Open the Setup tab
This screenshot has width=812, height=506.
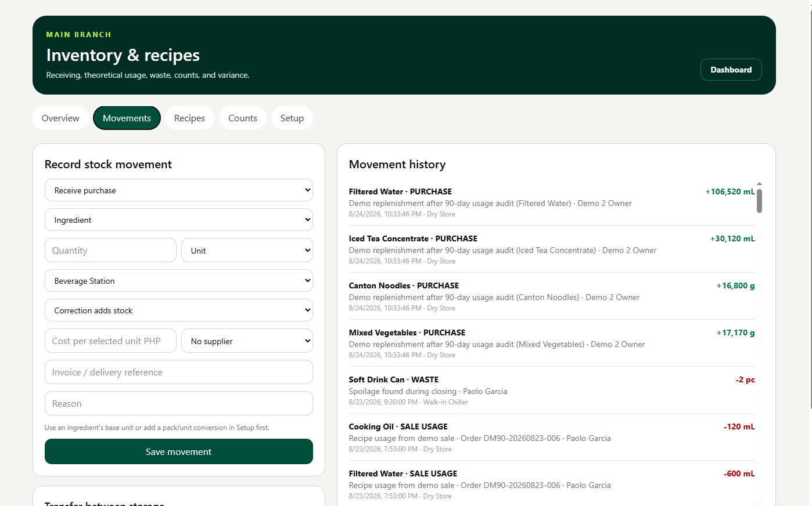(x=292, y=118)
